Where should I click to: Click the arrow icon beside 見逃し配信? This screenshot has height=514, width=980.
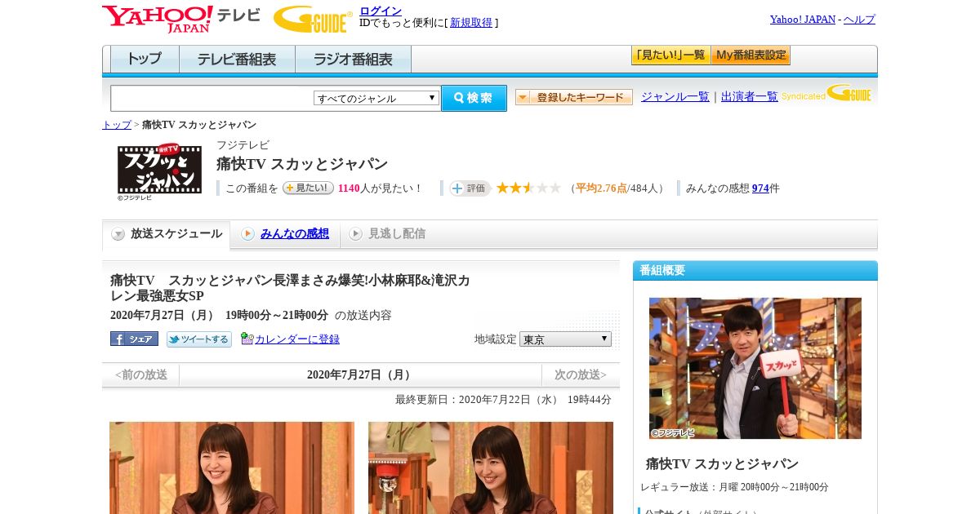(355, 234)
